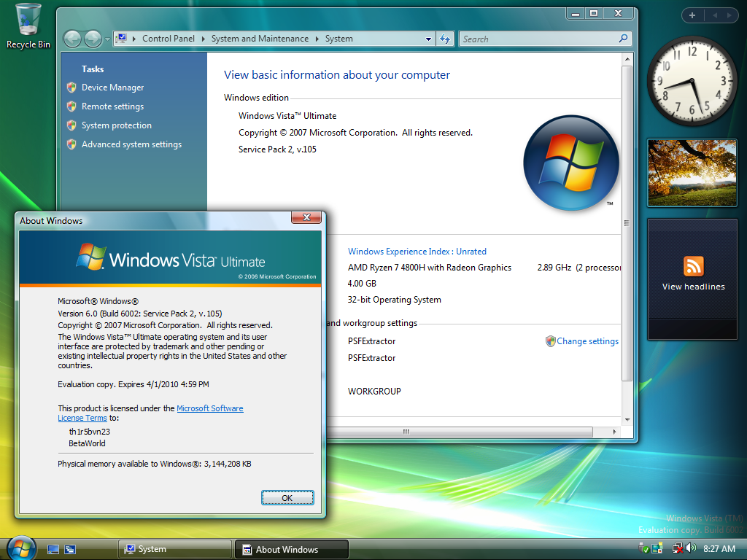This screenshot has width=747, height=560.
Task: Click the Start orb button
Action: [x=21, y=548]
